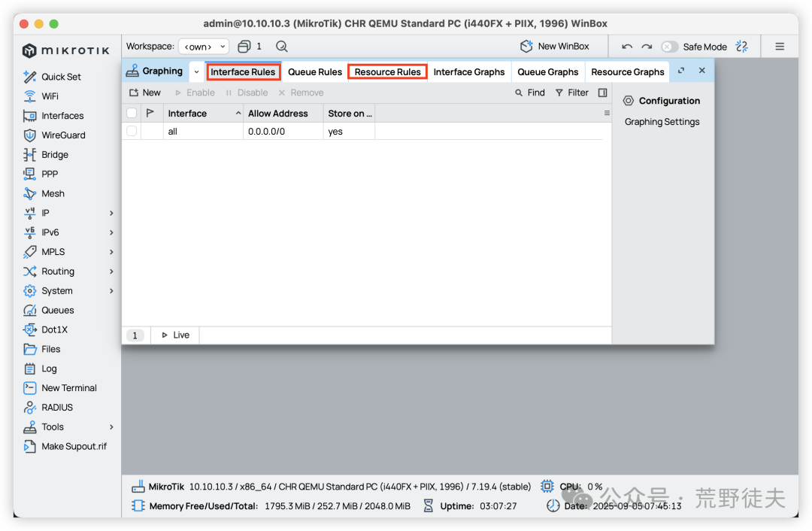Click Make Supout.rif
Image resolution: width=812 pixels, height=531 pixels.
pyautogui.click(x=65, y=447)
